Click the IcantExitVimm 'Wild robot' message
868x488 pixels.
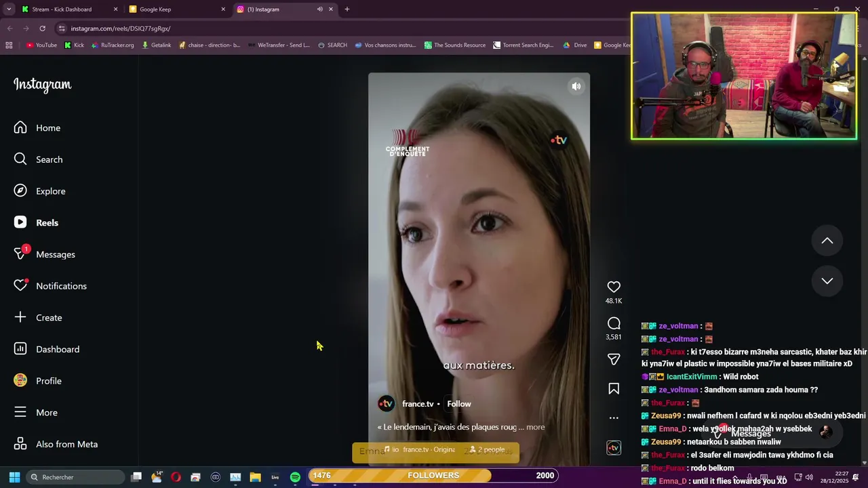pos(701,377)
